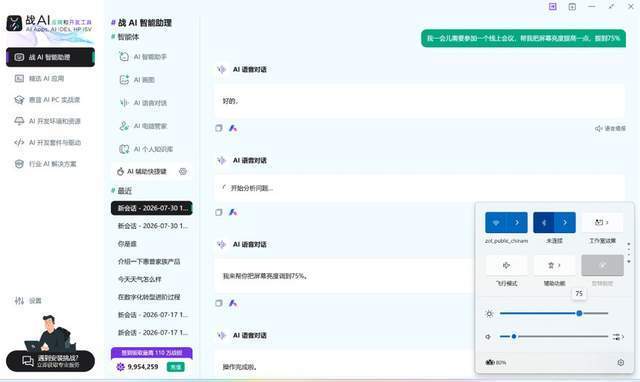Click the purple sign-in reward banner

pos(151,353)
